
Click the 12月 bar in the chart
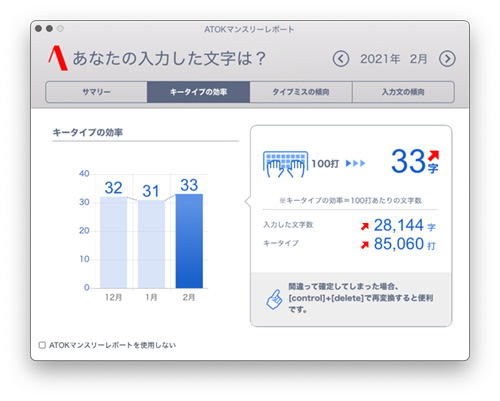tap(113, 242)
